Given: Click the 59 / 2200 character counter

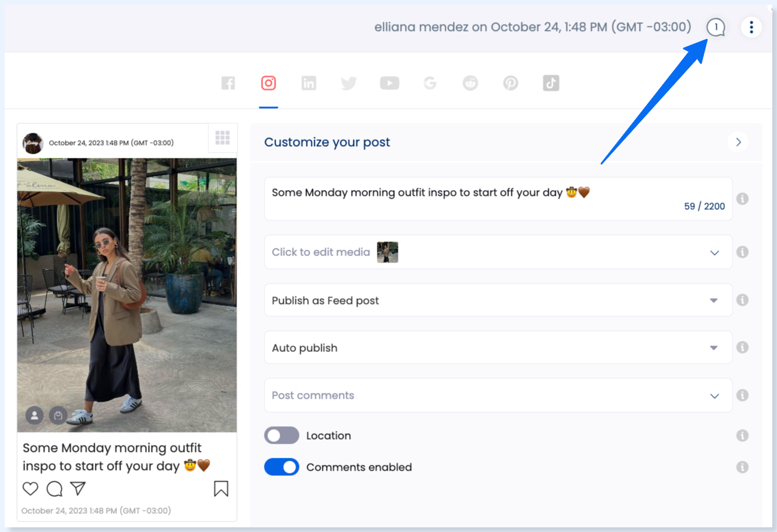Looking at the screenshot, I should tap(704, 206).
